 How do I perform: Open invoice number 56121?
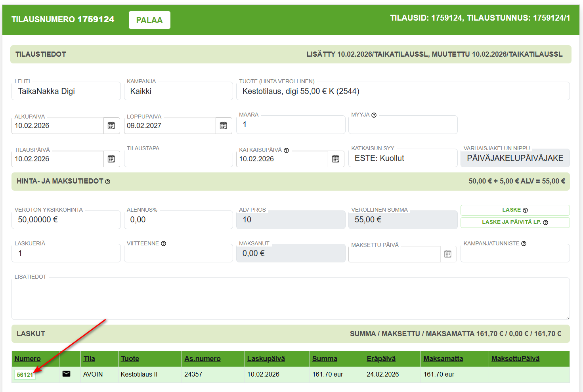point(25,375)
